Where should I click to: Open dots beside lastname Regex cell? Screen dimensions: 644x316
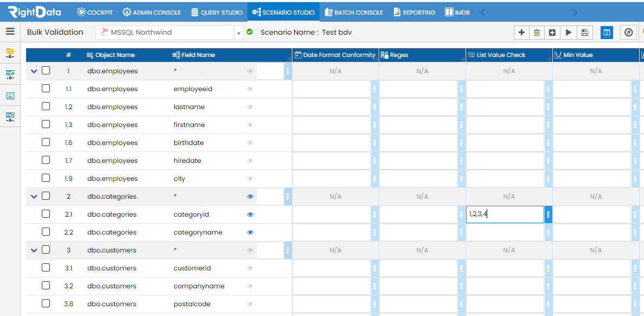[461, 107]
